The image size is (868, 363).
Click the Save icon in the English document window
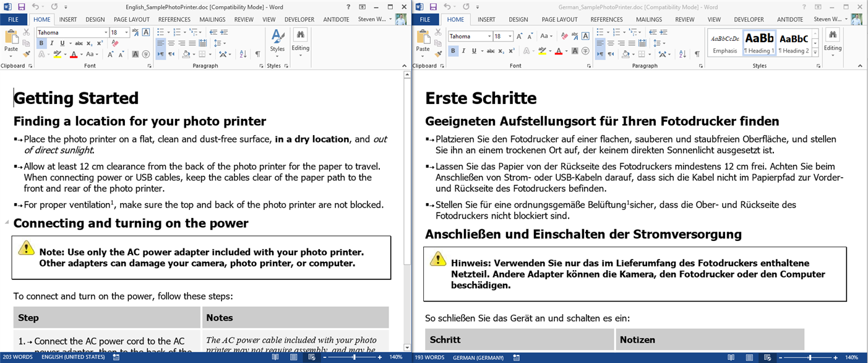tap(21, 7)
